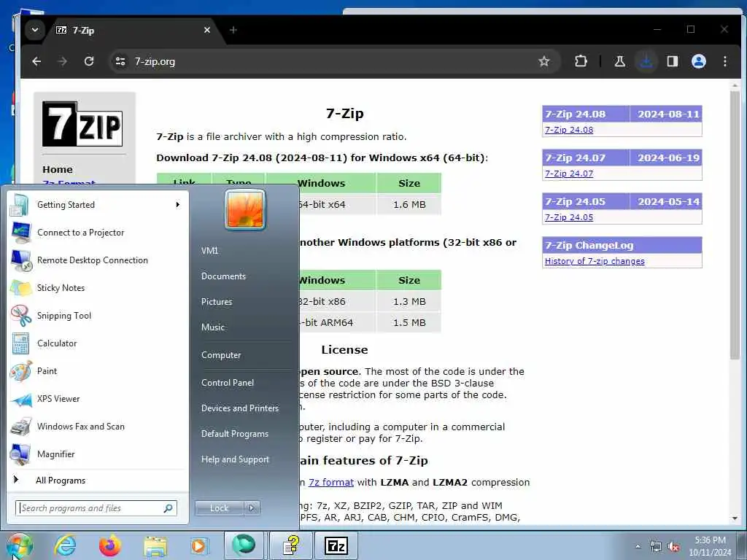Switch to 7z app on taskbar

click(x=336, y=545)
